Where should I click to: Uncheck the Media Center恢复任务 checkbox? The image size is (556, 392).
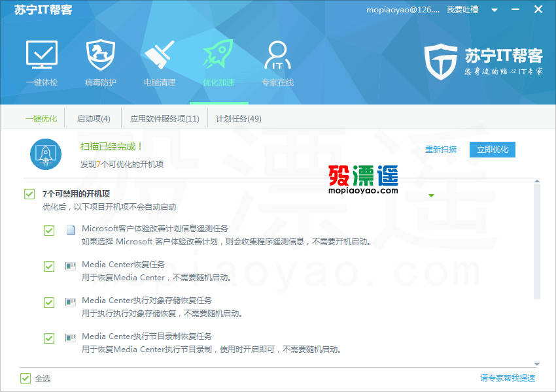[49, 267]
